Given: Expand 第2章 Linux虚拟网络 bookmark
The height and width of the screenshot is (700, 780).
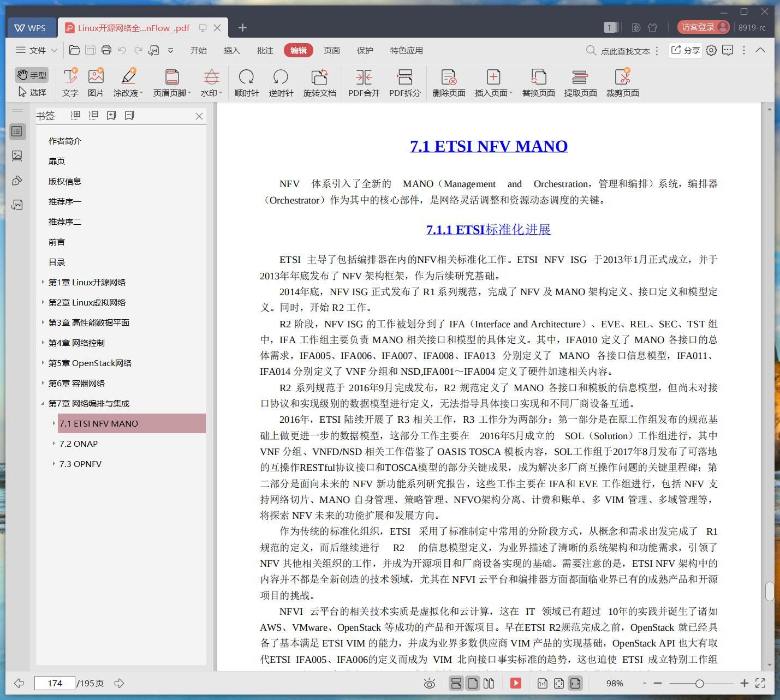Looking at the screenshot, I should point(43,302).
